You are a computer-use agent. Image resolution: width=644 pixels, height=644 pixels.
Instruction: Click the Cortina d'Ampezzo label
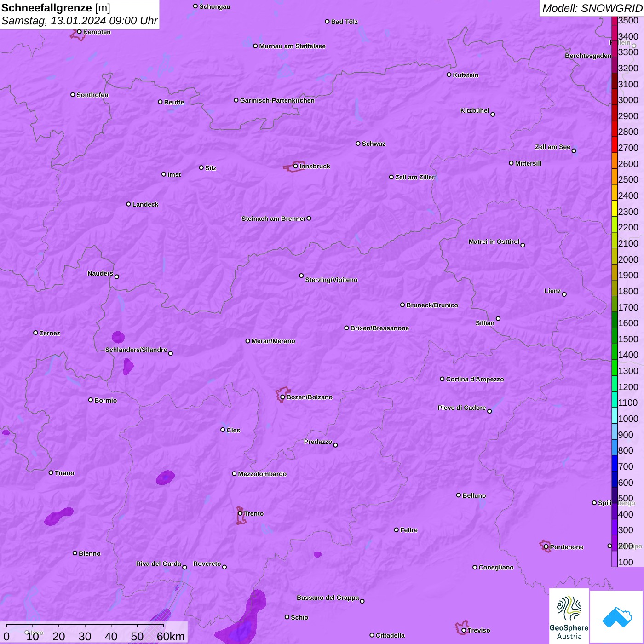475,379
